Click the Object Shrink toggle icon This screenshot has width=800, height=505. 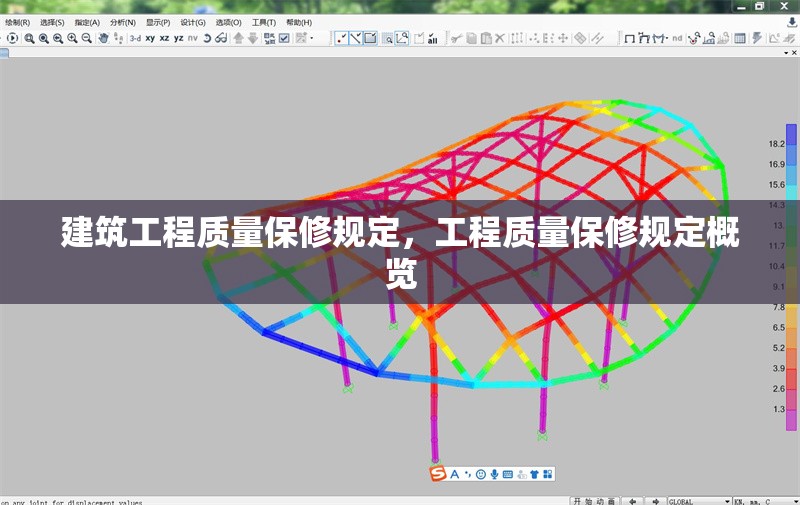click(269, 38)
